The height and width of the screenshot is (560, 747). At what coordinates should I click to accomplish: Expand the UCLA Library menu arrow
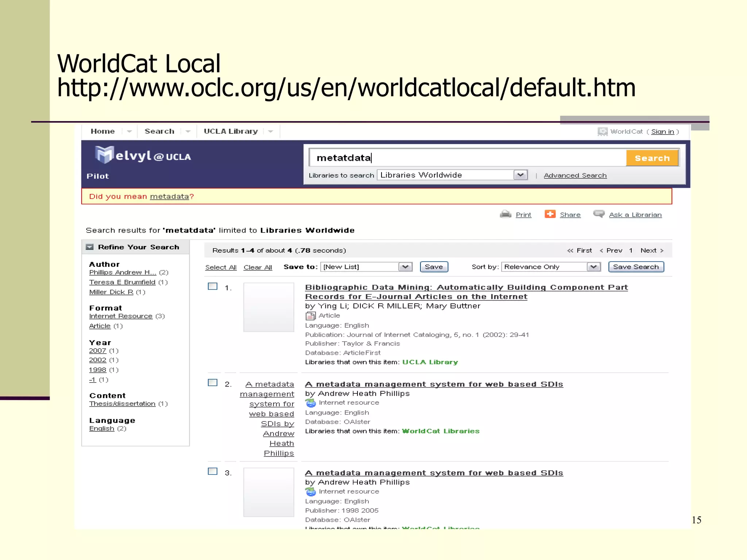pos(270,132)
